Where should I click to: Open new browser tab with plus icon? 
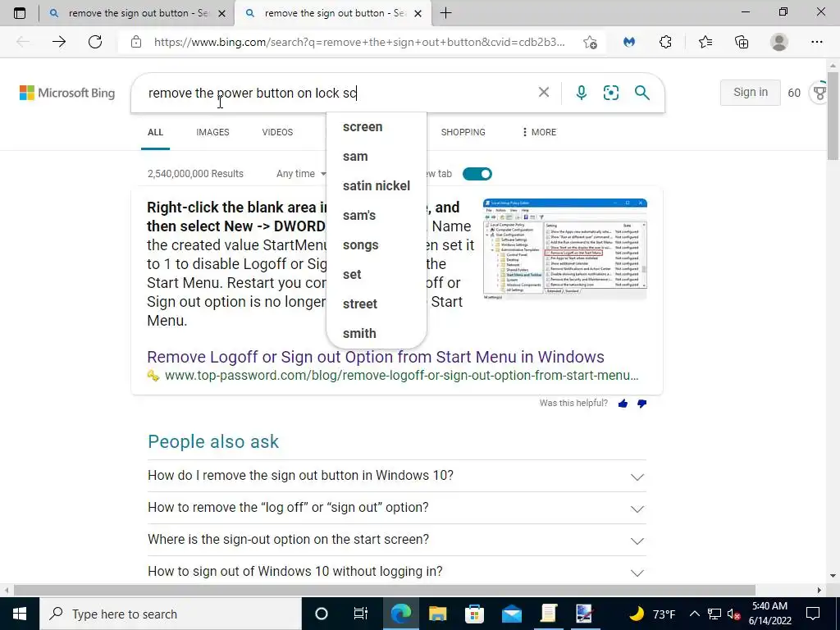coord(445,13)
